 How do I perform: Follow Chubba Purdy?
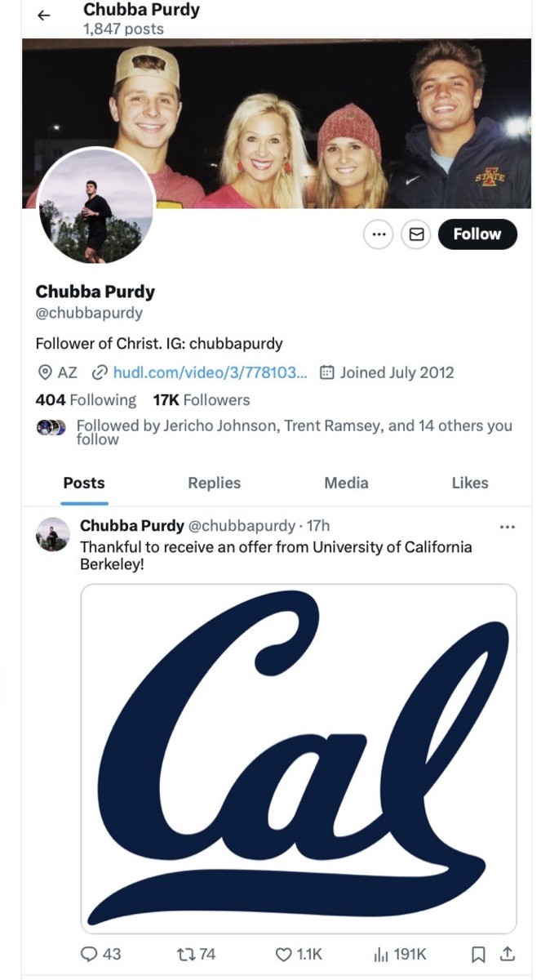point(477,234)
